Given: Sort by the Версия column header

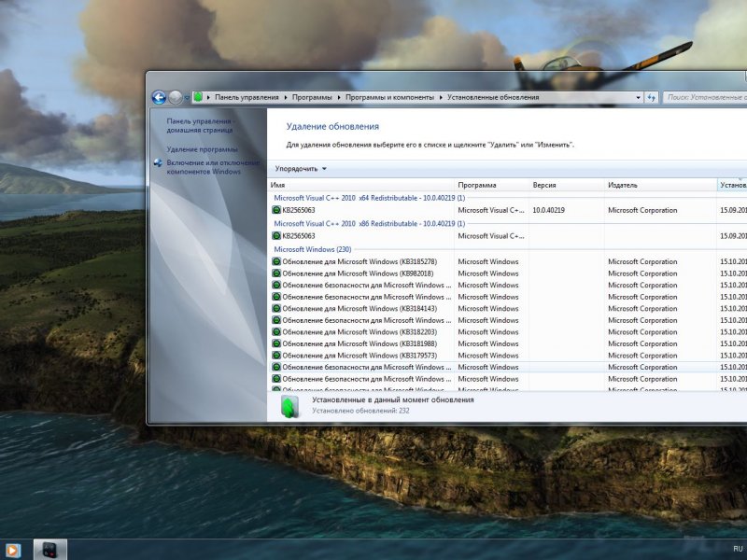Looking at the screenshot, I should click(x=567, y=185).
